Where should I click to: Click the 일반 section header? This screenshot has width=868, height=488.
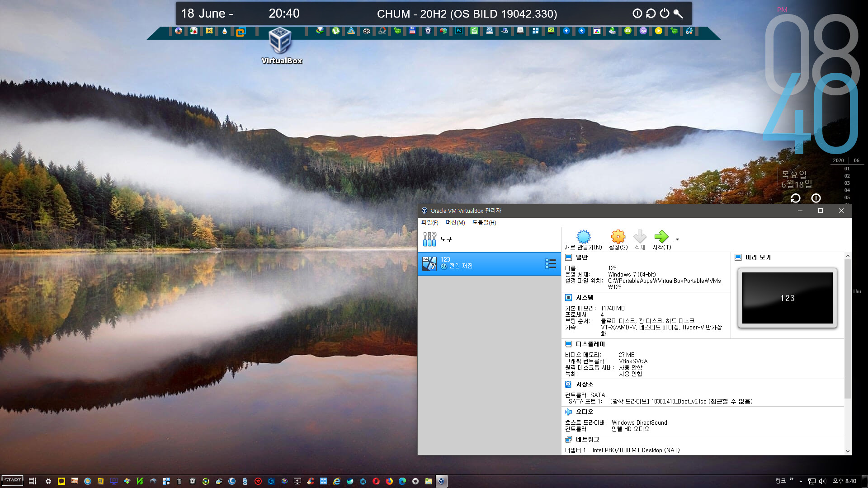(581, 258)
